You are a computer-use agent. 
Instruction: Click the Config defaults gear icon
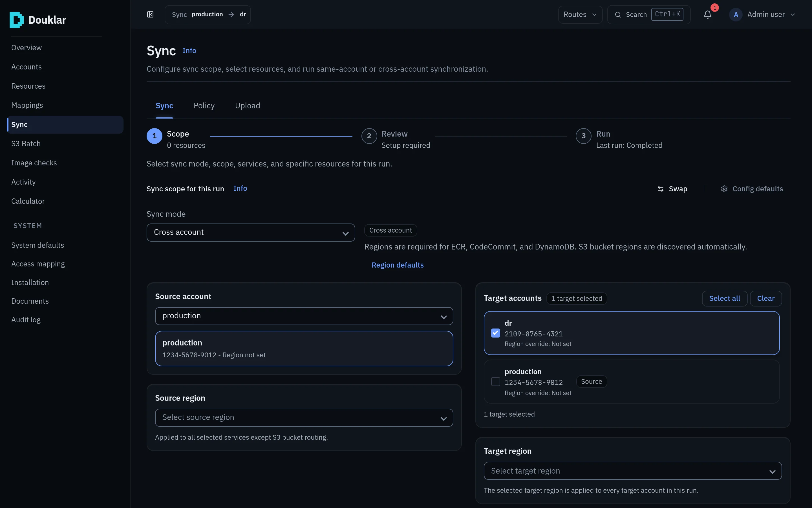[x=724, y=189]
